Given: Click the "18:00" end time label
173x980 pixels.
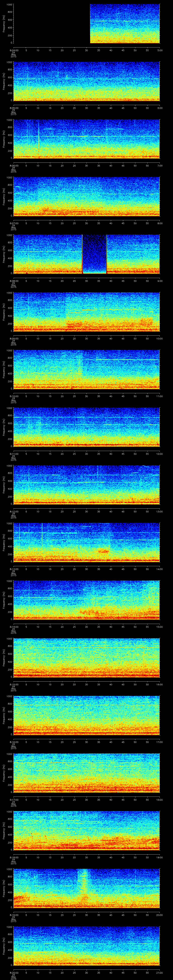Looking at the screenshot, I should tap(160, 800).
